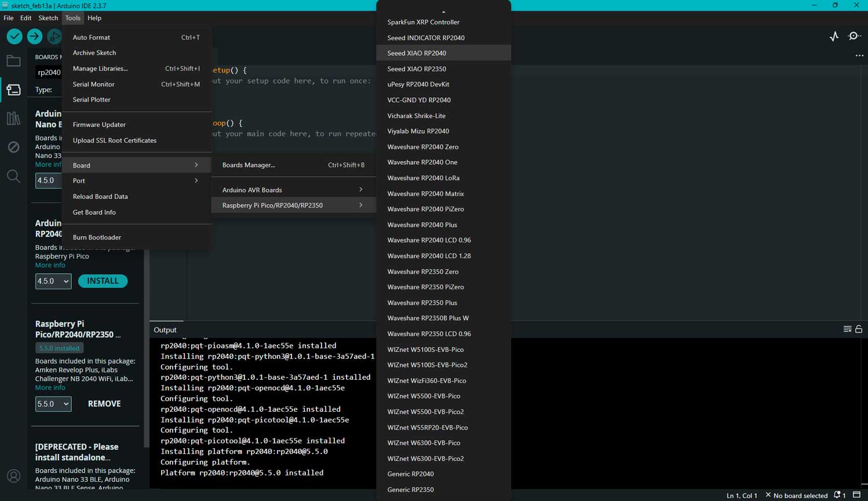Click the Upload arrow button
This screenshot has height=501, width=868.
pos(35,37)
